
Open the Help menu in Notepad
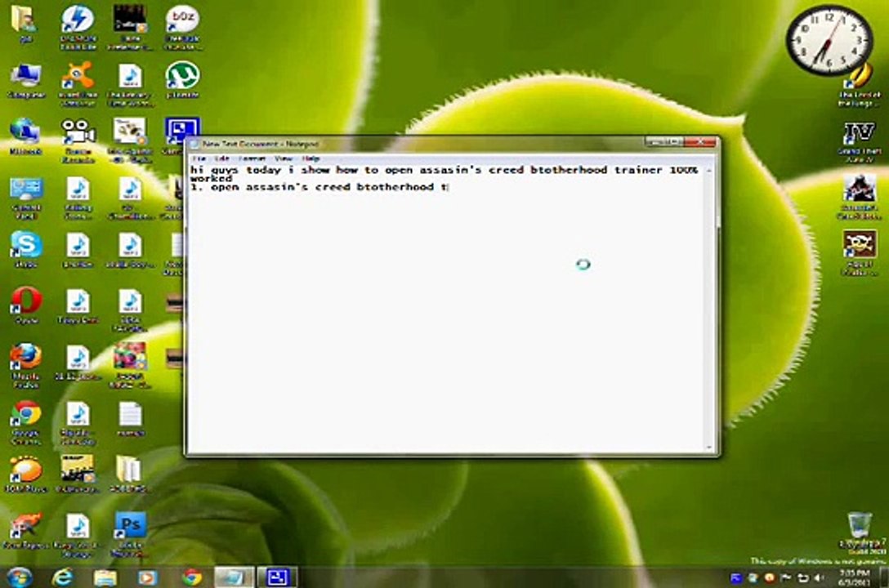click(x=310, y=158)
